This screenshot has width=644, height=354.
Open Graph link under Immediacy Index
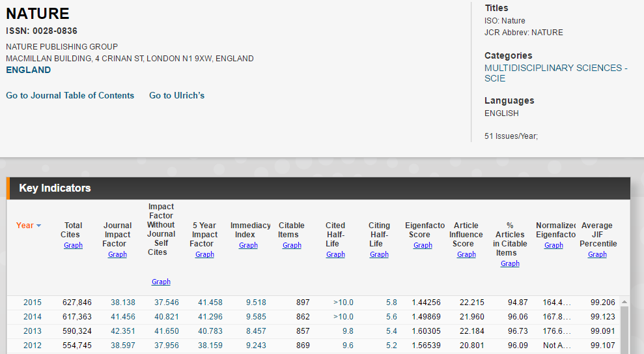(x=249, y=245)
